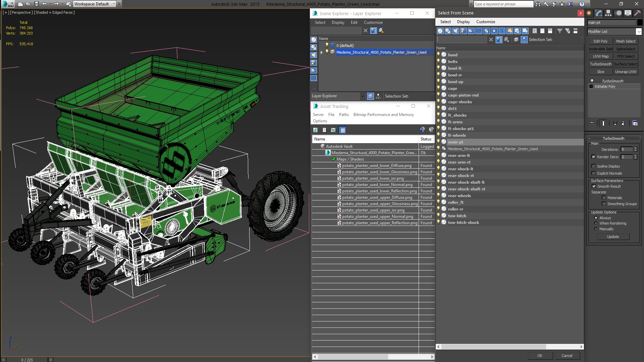Open the Utilities hammer tab
The width and height of the screenshot is (644, 362).
coord(638,13)
